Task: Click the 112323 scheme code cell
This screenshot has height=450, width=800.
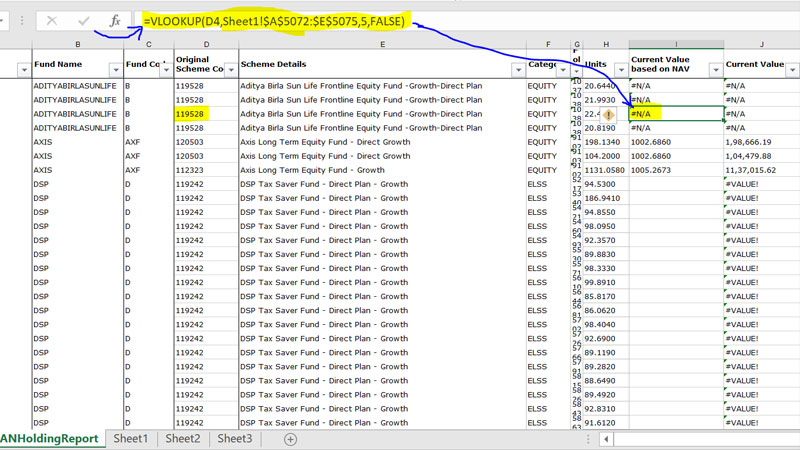Action: [x=206, y=170]
